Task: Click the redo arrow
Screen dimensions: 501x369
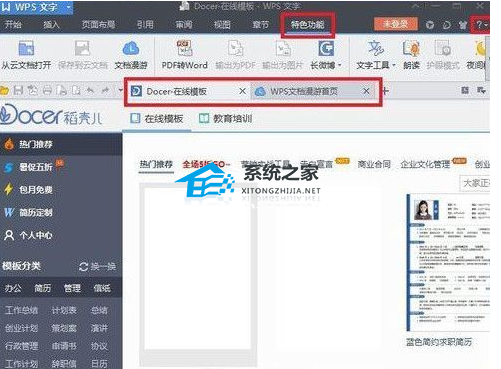Action: (x=105, y=90)
